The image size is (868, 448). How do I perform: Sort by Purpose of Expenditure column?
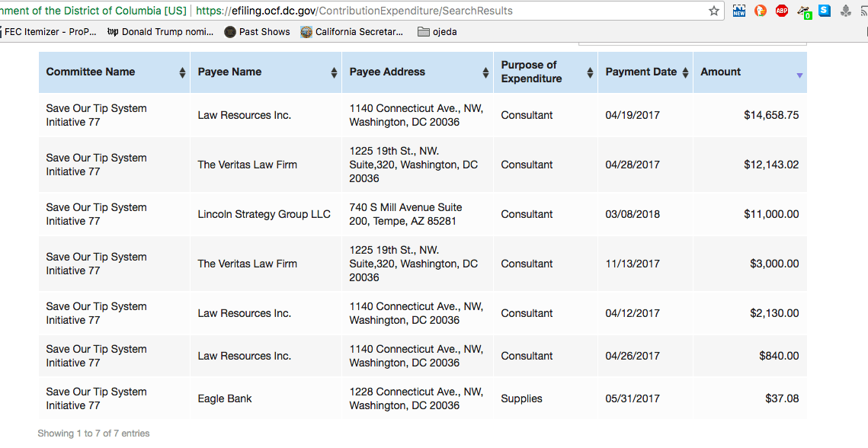coord(546,72)
